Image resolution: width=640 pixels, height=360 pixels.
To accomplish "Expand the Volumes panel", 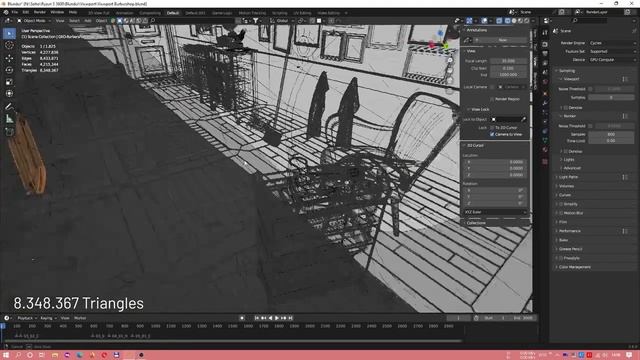I will tap(566, 186).
